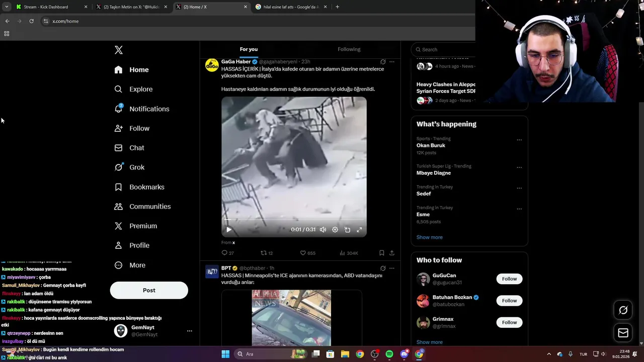The height and width of the screenshot is (362, 644).
Task: Open Explore in the X sidebar
Action: click(133, 89)
